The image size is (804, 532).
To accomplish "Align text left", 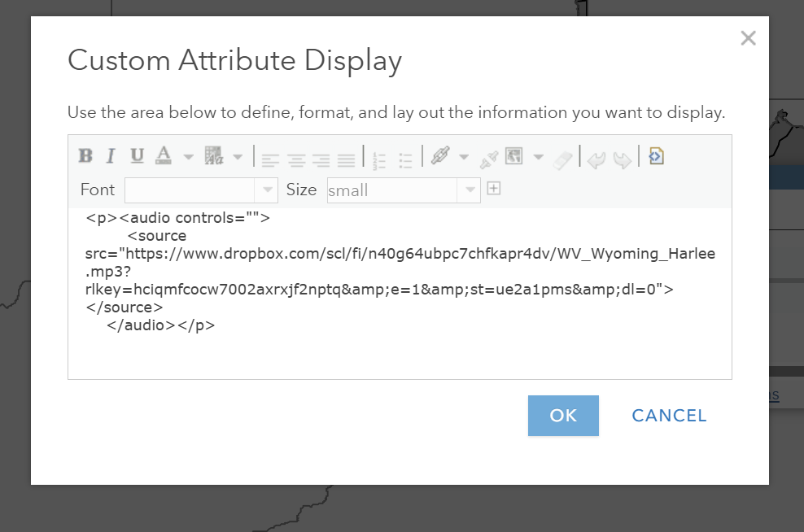I will 270,160.
